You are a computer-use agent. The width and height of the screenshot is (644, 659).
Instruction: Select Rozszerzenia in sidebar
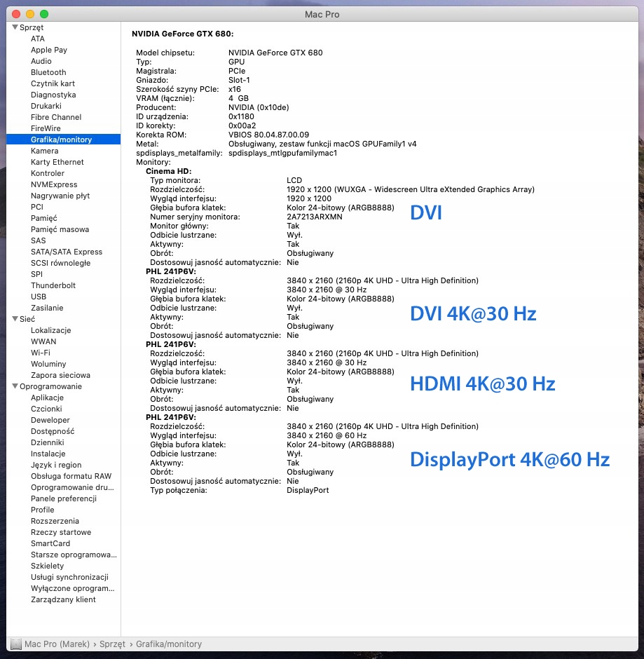(x=55, y=521)
